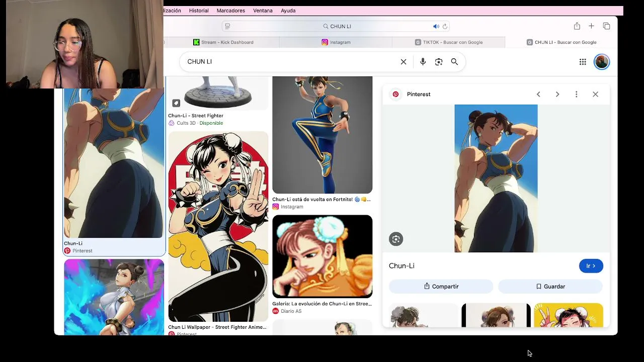Switch to TIKTOK - Buscar con Google tab
The image size is (644, 362).
coord(449,42)
